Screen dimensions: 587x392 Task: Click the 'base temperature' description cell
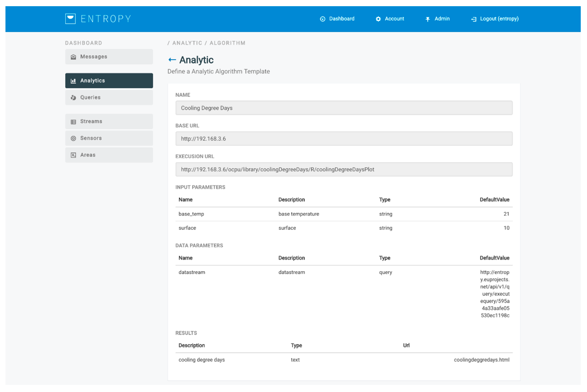point(299,214)
